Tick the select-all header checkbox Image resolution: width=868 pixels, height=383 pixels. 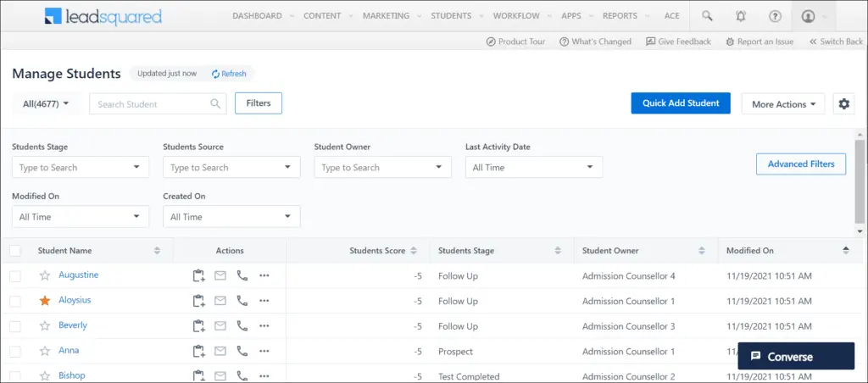[x=15, y=251]
